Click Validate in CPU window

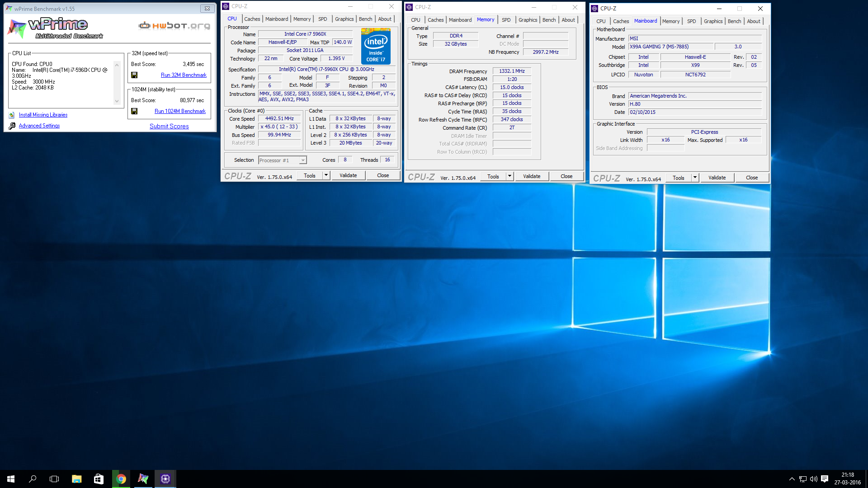point(348,175)
